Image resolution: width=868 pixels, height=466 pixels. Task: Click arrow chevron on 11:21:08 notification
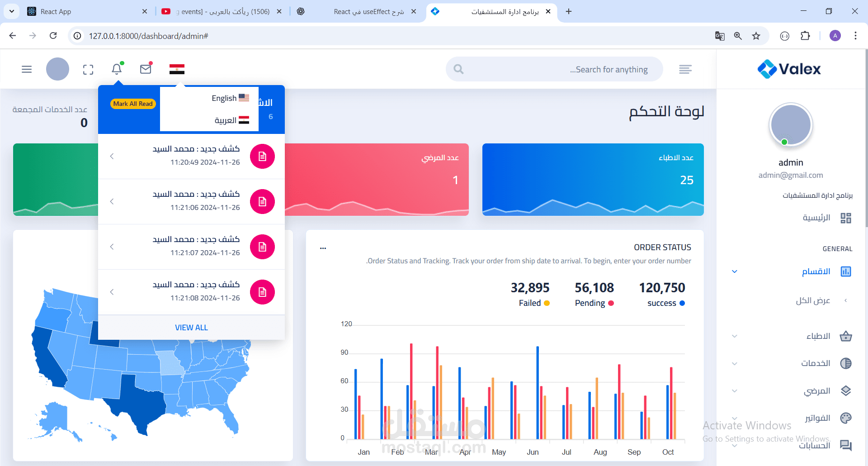[112, 292]
